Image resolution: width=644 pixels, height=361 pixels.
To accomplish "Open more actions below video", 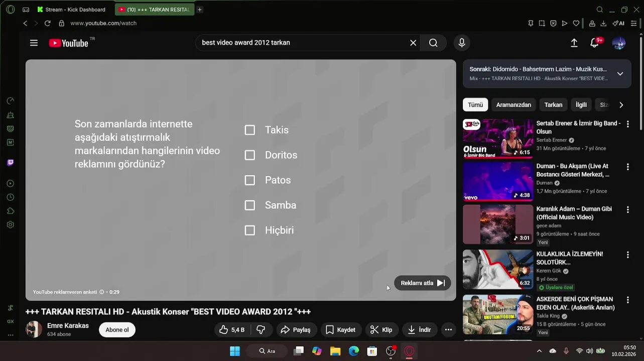I will [448, 329].
